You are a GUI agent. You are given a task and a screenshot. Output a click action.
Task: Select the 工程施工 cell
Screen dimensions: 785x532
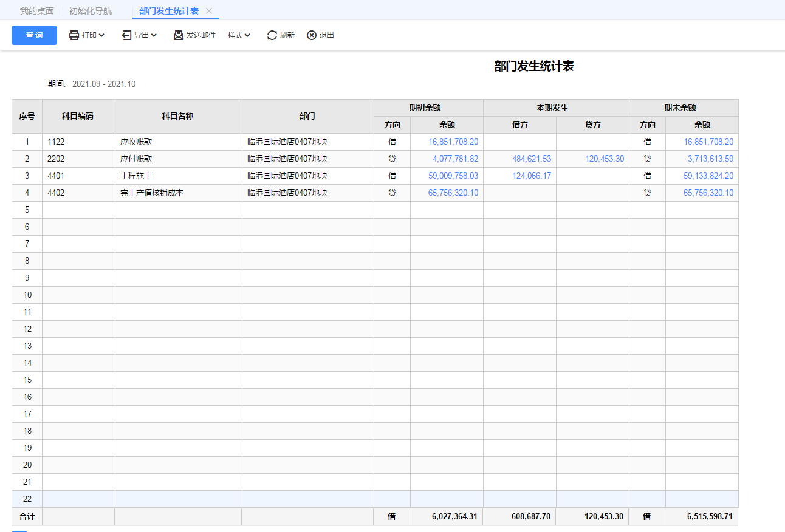point(178,176)
